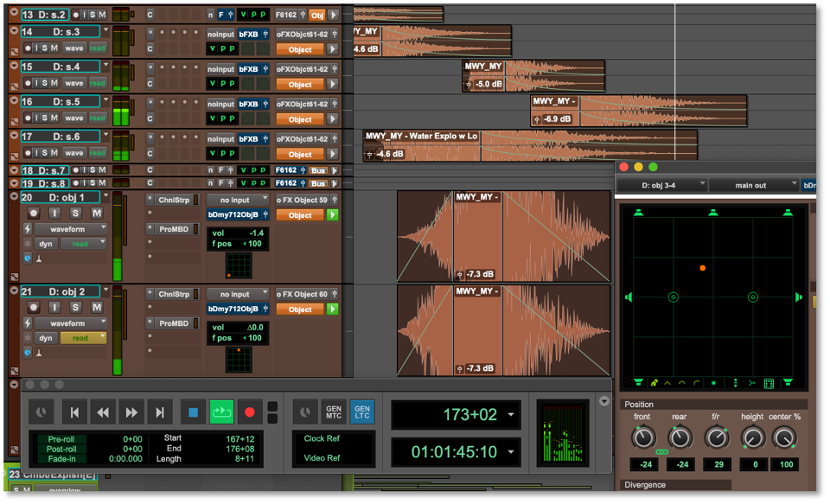The width and height of the screenshot is (830, 504).
Task: Mute the D: obj 2 track
Action: pyautogui.click(x=97, y=308)
